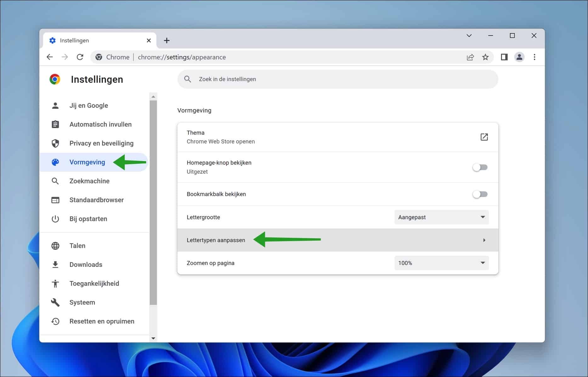Click the search magnifier icon in settings
The image size is (588, 377).
click(188, 79)
